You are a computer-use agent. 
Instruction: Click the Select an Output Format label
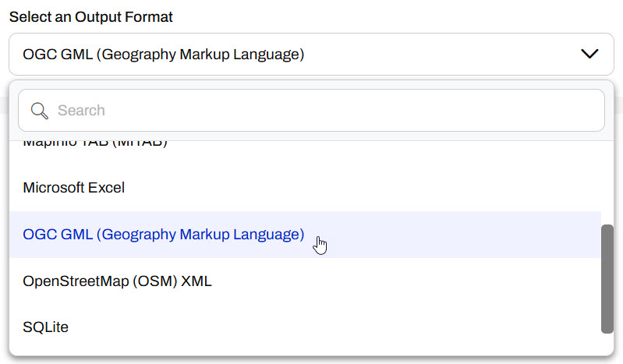coord(91,16)
